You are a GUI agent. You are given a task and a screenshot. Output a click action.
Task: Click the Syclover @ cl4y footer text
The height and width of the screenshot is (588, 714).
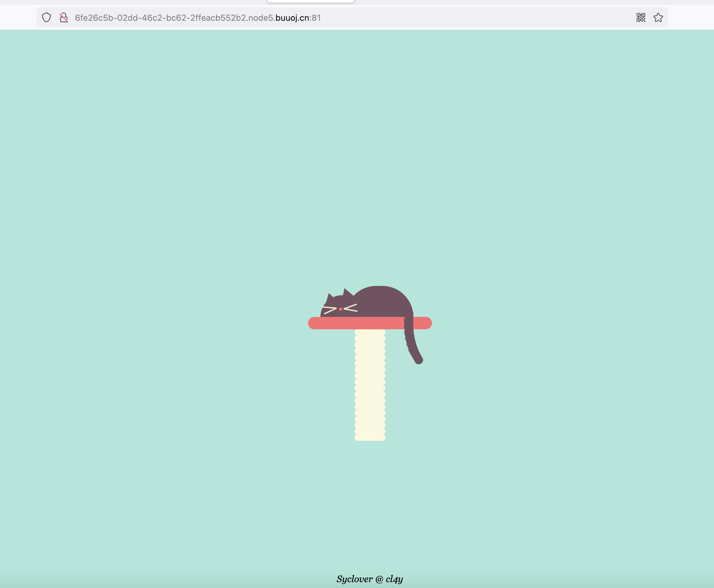[369, 579]
